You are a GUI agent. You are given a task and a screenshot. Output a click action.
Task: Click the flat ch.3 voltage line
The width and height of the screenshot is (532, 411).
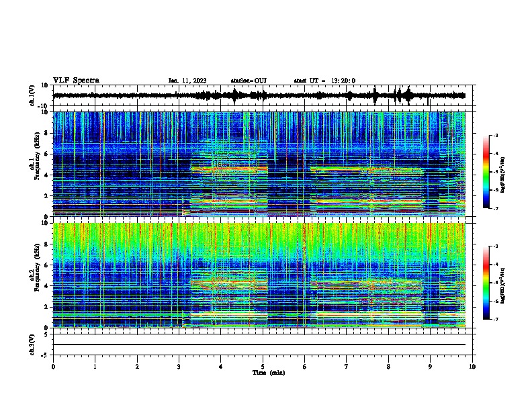(259, 345)
